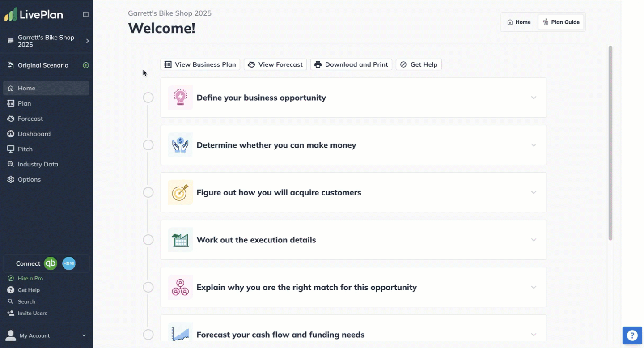This screenshot has width=644, height=348.
Task: Connect to Xero
Action: [x=68, y=263]
